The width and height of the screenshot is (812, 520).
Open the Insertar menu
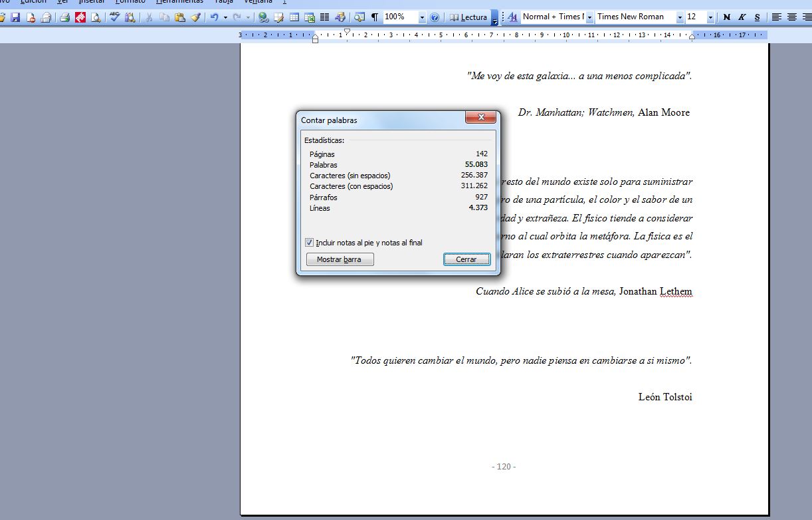click(92, 2)
